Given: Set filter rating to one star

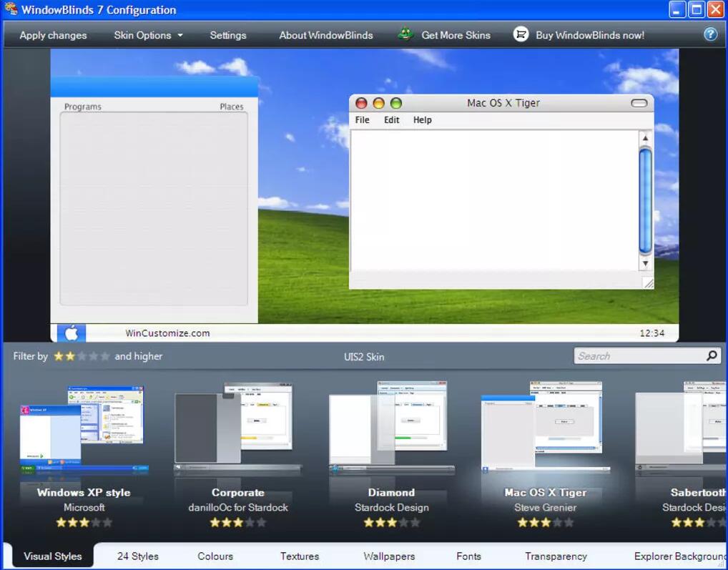Looking at the screenshot, I should 59,356.
